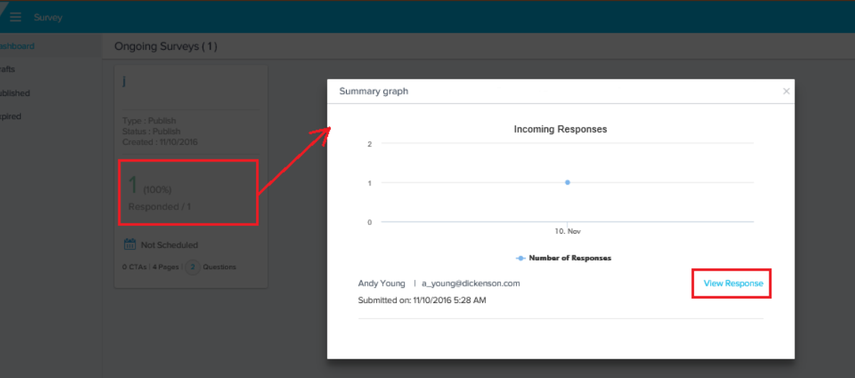Click the calendar icon beside Not Scheduled
Image resolution: width=855 pixels, height=378 pixels.
pyautogui.click(x=130, y=244)
